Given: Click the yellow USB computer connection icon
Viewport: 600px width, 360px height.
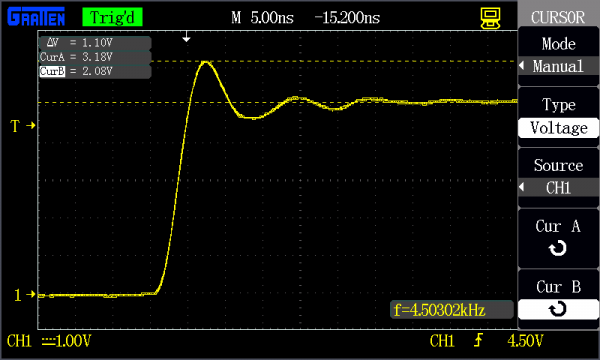Looking at the screenshot, I should pos(490,18).
